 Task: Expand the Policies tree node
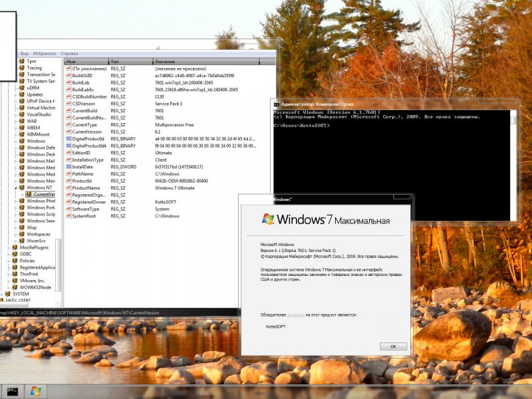(x=9, y=261)
